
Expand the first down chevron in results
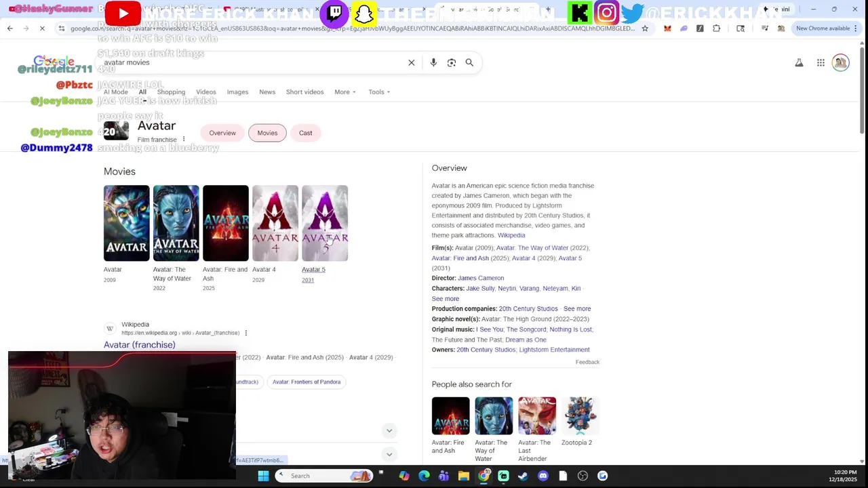(389, 430)
